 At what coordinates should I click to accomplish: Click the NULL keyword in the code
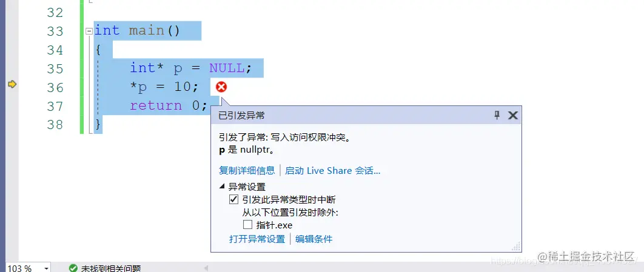pyautogui.click(x=227, y=68)
